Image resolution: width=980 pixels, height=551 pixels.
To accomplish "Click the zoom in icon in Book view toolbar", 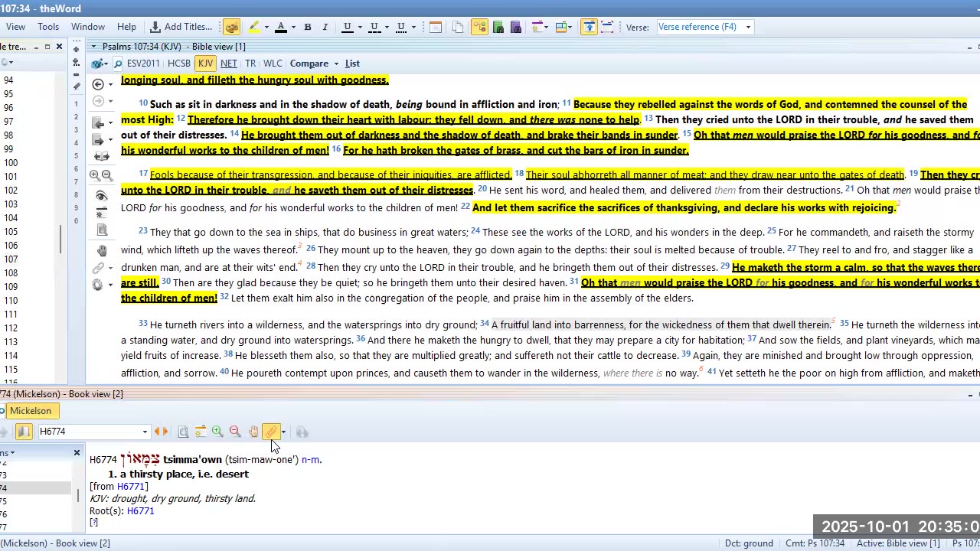I will click(217, 432).
